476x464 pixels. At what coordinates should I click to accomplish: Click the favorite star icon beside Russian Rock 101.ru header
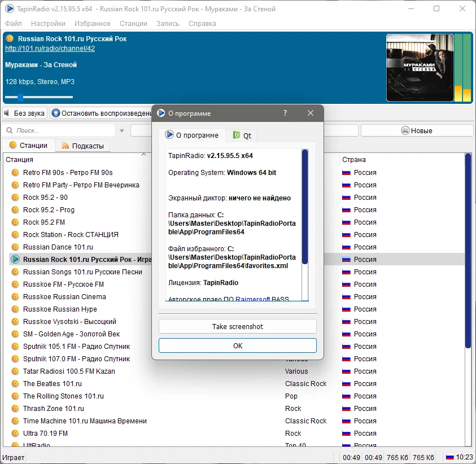click(10, 38)
